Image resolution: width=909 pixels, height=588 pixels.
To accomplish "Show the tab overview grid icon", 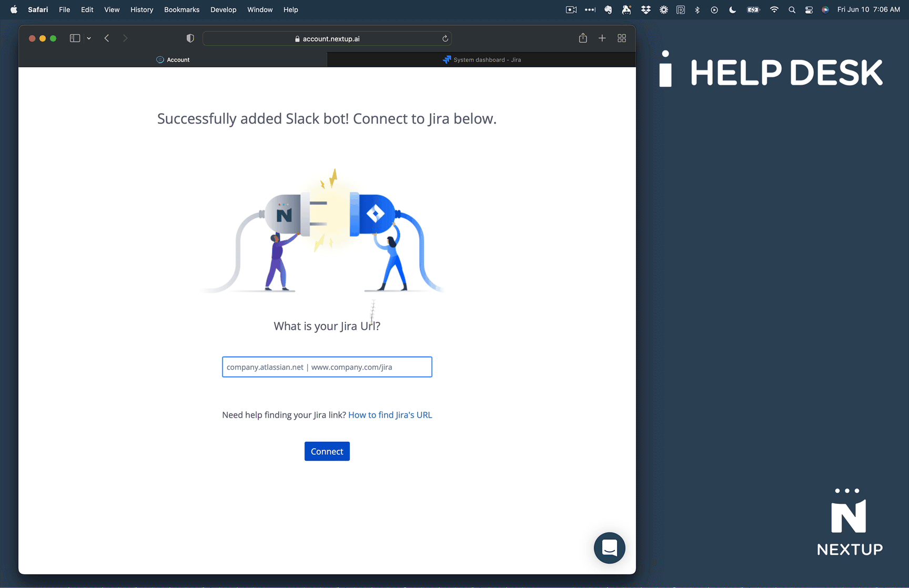I will 622,38.
